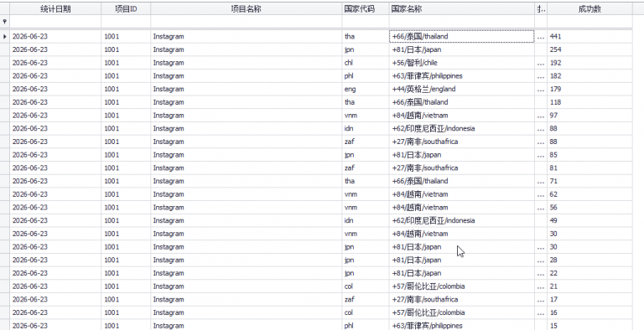Click the filter field under 成功数
This screenshot has width=644, height=330.
point(589,21)
